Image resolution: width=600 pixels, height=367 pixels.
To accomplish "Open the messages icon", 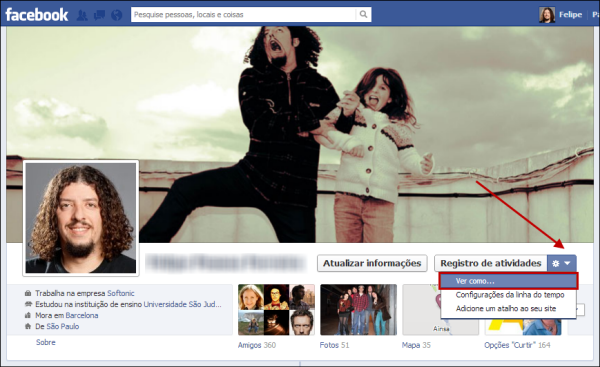I will coord(99,15).
